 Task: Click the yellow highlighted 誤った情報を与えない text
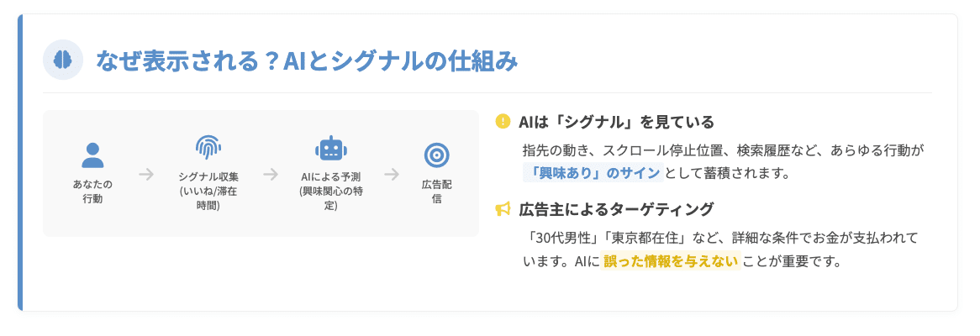click(669, 260)
